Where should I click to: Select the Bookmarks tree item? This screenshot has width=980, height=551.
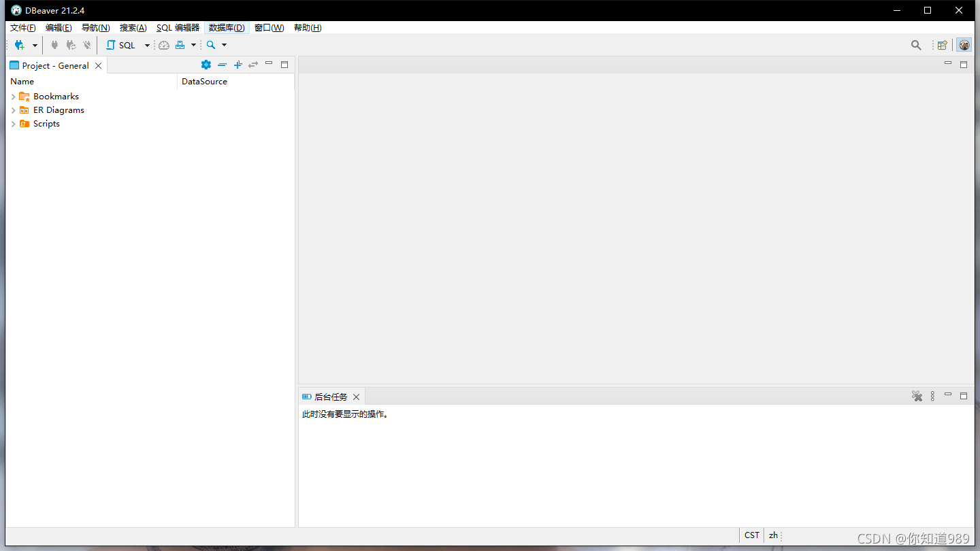[56, 97]
